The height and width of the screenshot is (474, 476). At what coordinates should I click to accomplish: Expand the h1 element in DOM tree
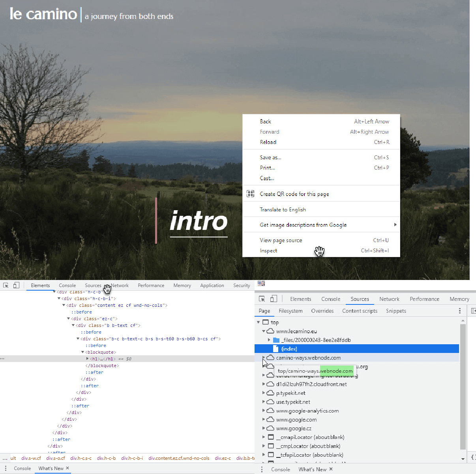pos(87,359)
